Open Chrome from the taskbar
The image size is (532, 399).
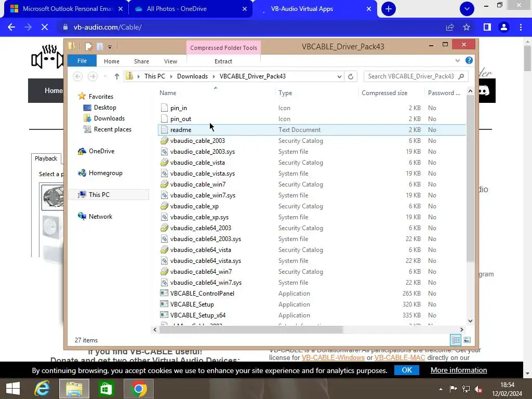click(138, 389)
